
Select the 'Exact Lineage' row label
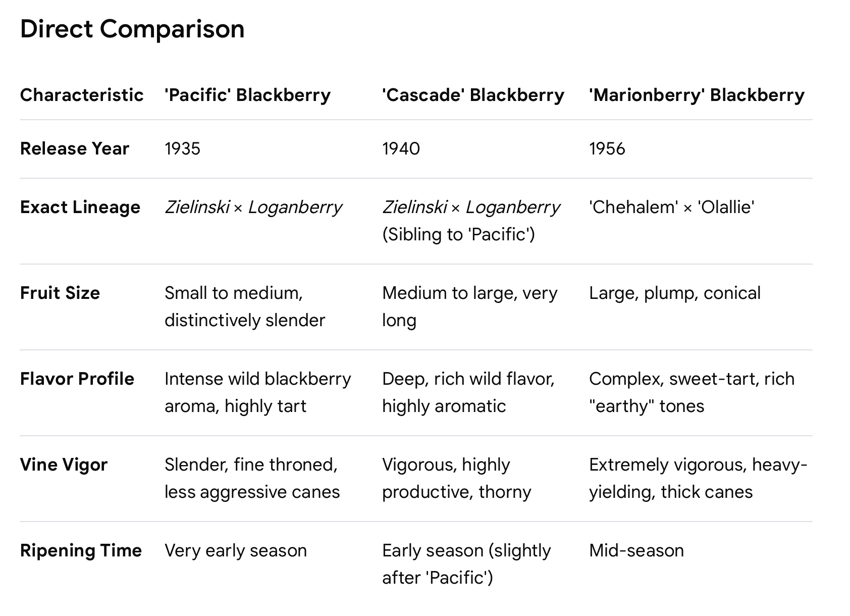[80, 207]
